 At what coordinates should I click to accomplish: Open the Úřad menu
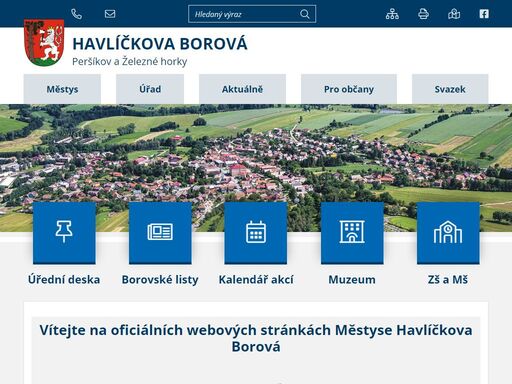click(150, 89)
